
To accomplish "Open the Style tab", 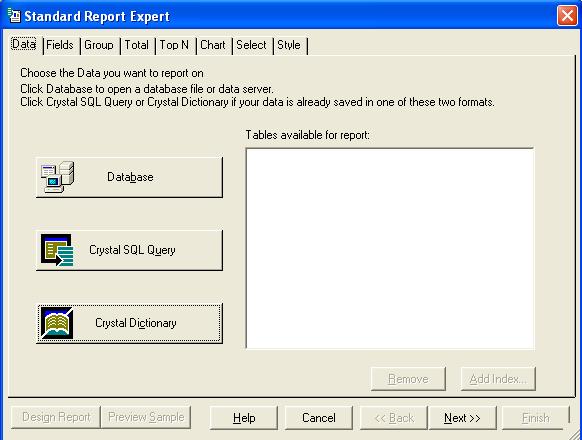I will tap(289, 45).
